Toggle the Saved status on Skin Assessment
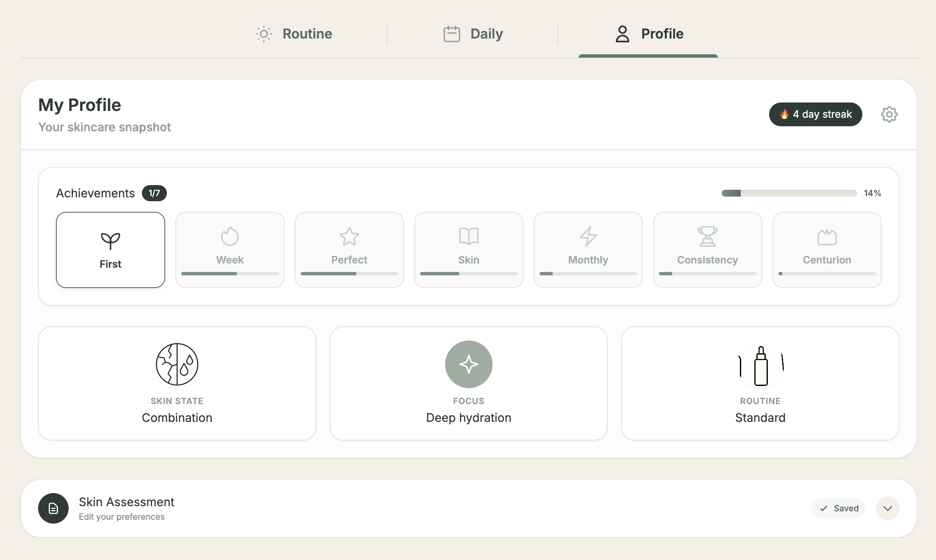936x560 pixels. point(839,508)
